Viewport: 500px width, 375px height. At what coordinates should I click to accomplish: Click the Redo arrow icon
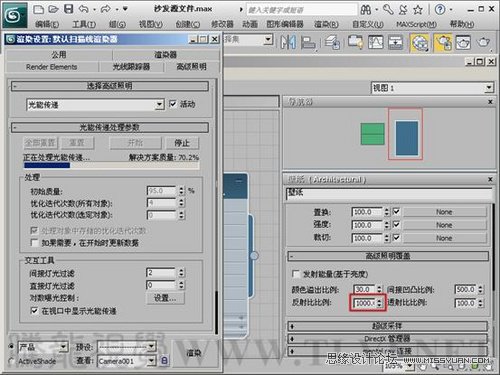pos(106,9)
